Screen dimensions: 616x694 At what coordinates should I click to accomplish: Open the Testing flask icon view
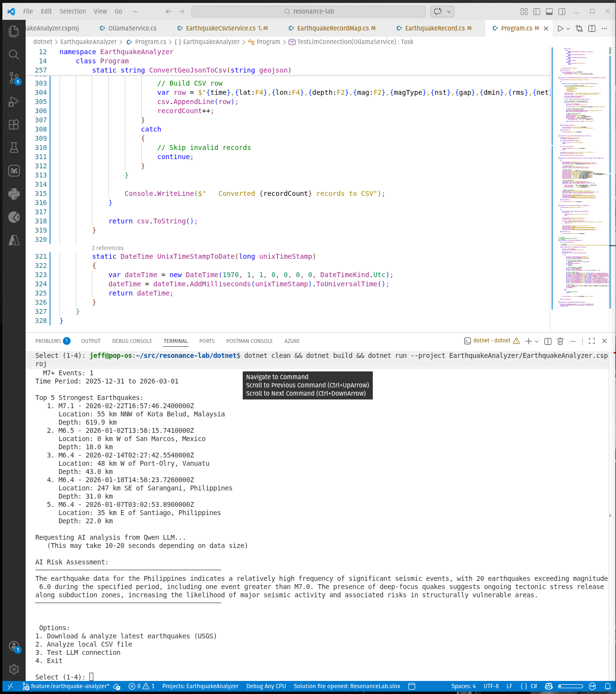point(14,148)
